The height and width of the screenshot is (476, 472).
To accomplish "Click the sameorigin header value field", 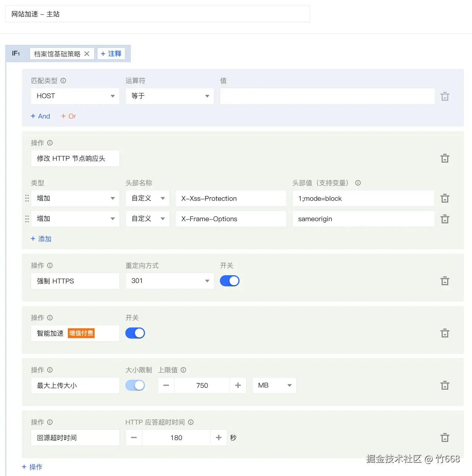I will (x=363, y=219).
